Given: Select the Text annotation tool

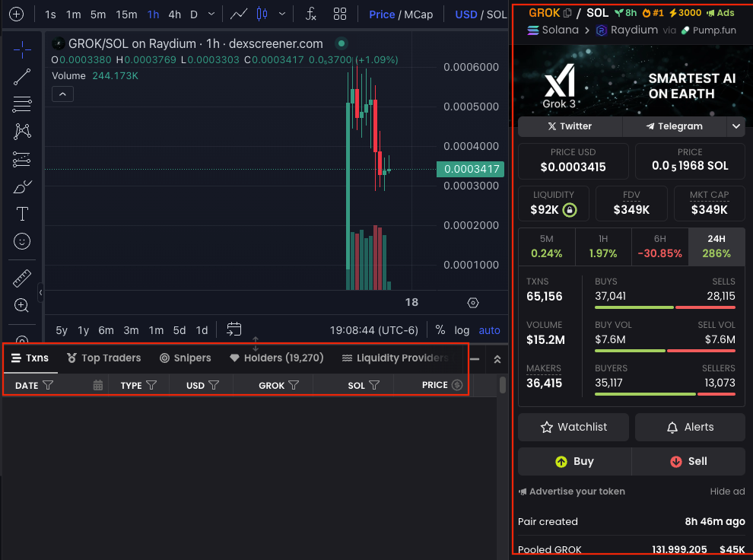Looking at the screenshot, I should (22, 214).
